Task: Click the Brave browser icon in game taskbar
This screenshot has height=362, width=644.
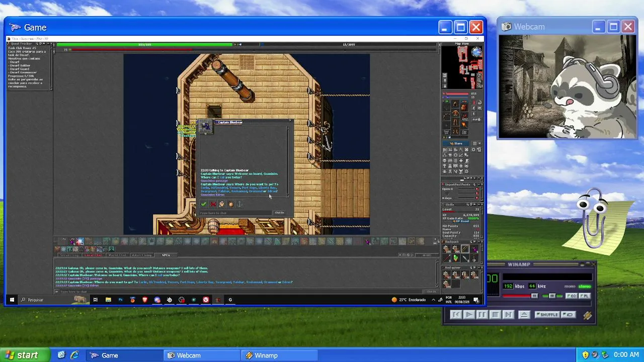Action: 145,300
